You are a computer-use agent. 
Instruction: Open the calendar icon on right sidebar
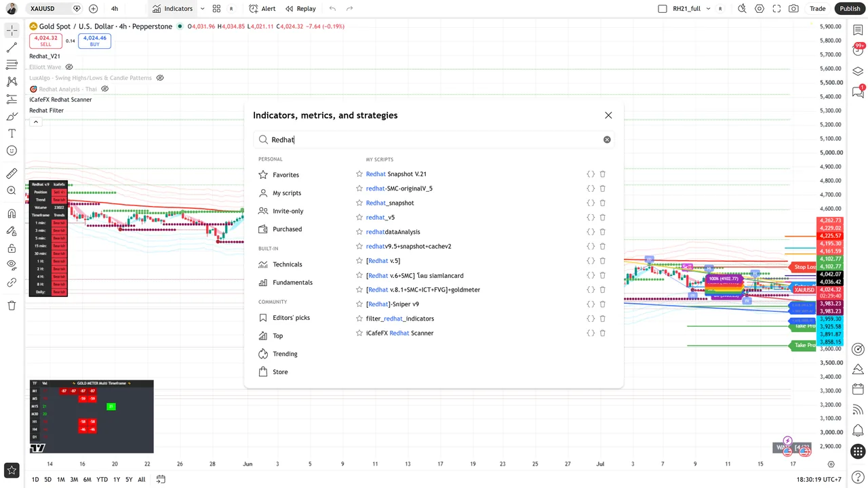(858, 390)
